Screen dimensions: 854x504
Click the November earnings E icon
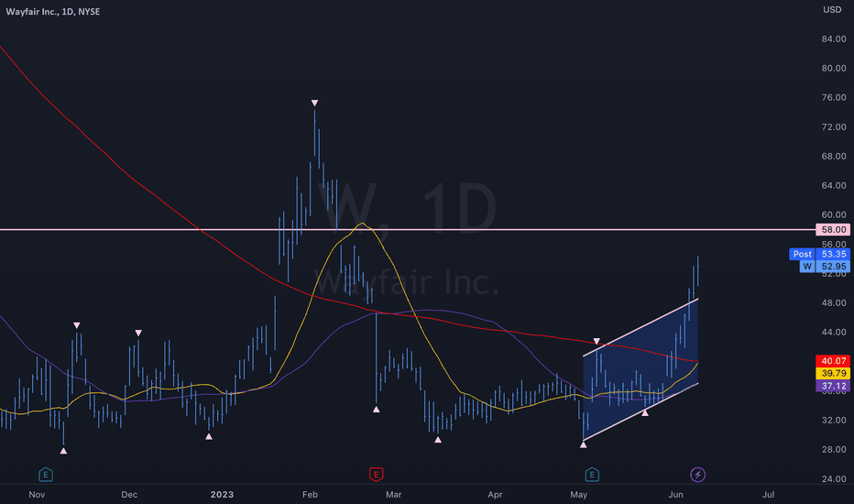(46, 475)
